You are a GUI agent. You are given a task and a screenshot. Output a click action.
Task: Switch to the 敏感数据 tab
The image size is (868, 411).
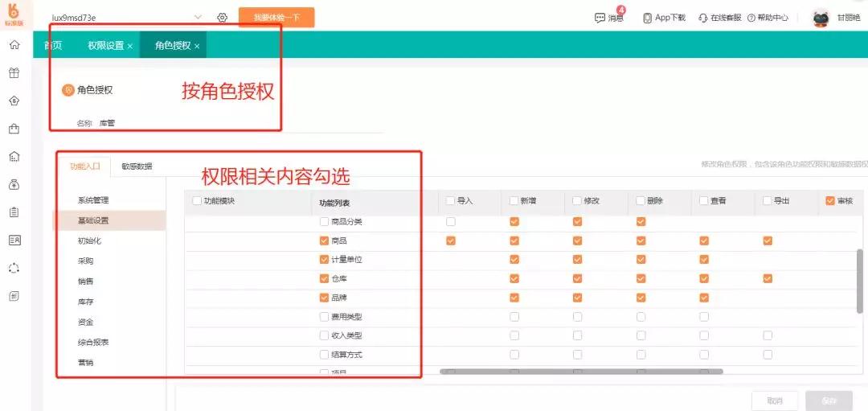137,166
